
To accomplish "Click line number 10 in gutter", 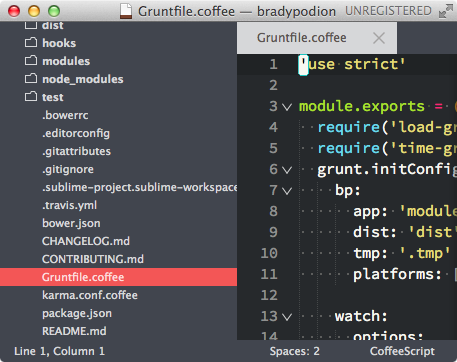I will 269,253.
